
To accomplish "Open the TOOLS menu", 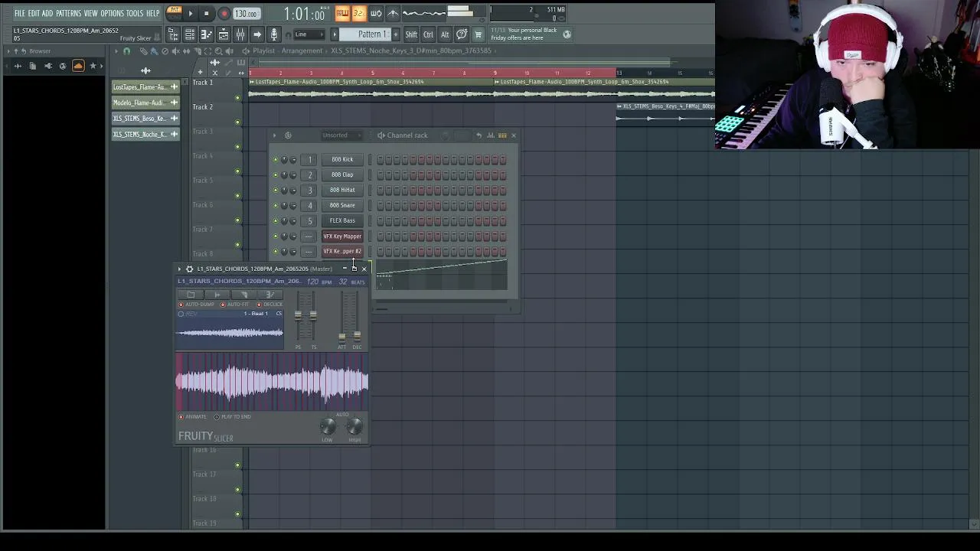I will tap(135, 14).
